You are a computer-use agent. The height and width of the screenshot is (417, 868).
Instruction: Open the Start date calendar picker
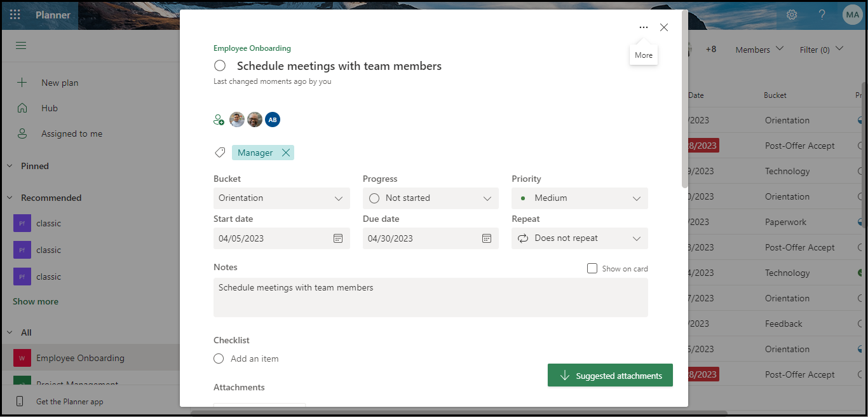338,238
